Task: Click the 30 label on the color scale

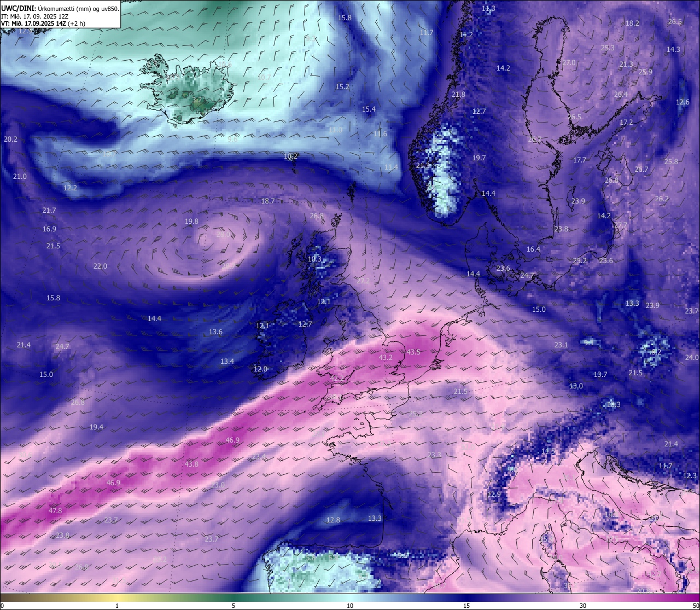Action: (x=583, y=606)
